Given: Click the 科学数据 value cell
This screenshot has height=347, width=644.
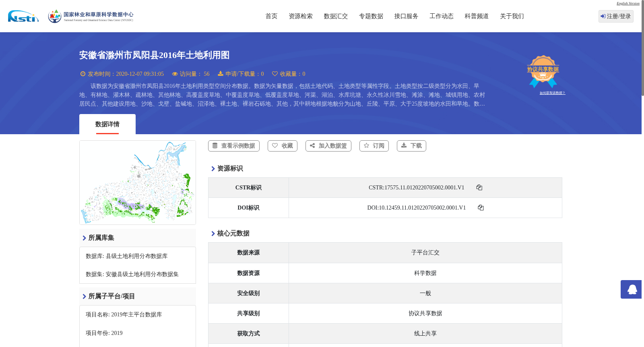Looking at the screenshot, I should pyautogui.click(x=425, y=273).
